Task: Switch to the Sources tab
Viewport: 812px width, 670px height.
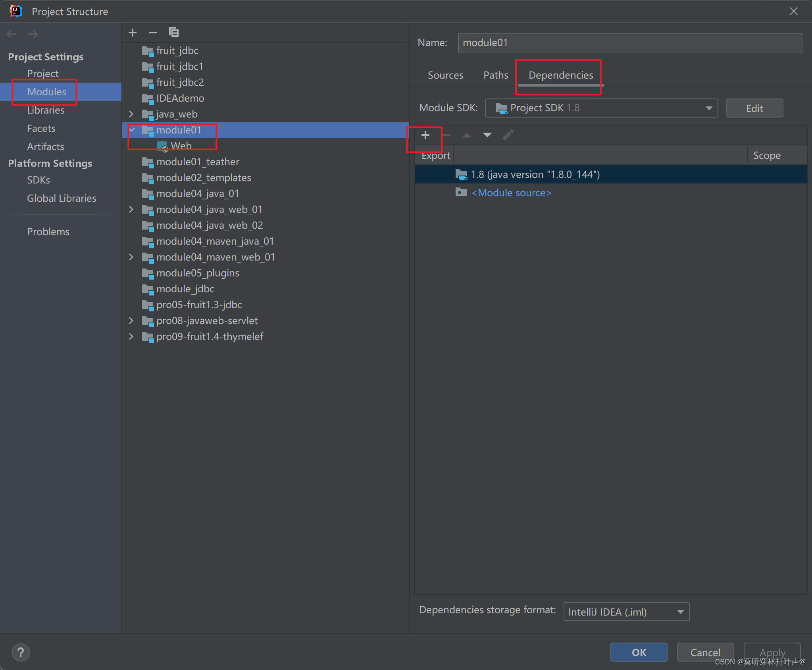Action: (x=445, y=75)
